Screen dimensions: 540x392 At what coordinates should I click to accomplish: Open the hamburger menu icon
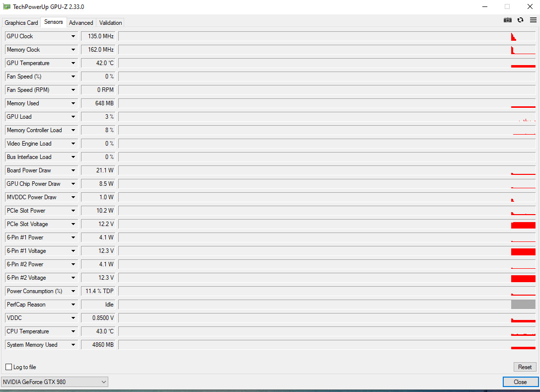point(533,20)
